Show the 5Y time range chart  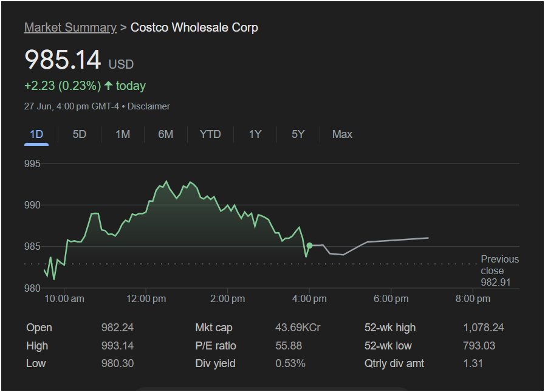pyautogui.click(x=298, y=134)
